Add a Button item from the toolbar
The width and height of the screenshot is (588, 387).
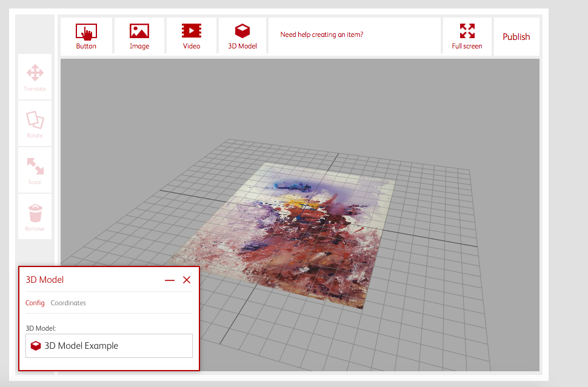(x=86, y=36)
